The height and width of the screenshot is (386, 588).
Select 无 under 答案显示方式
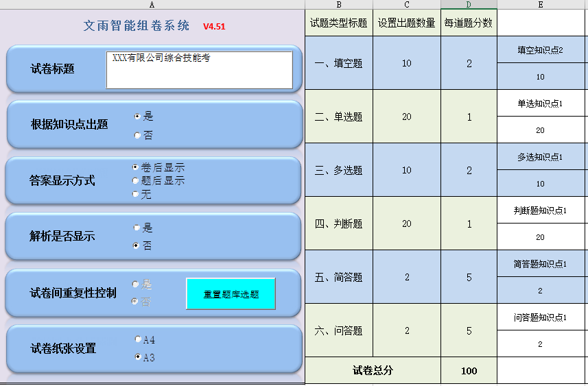135,195
